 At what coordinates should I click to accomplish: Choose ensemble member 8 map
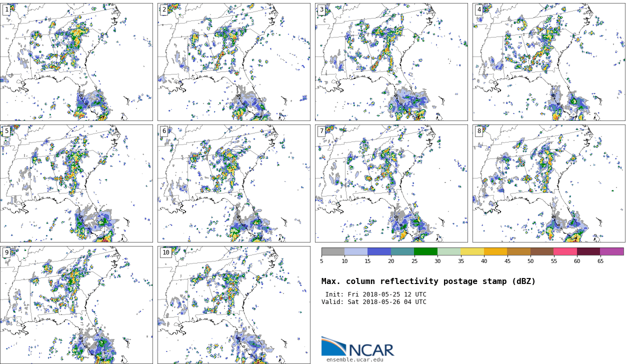(548, 183)
